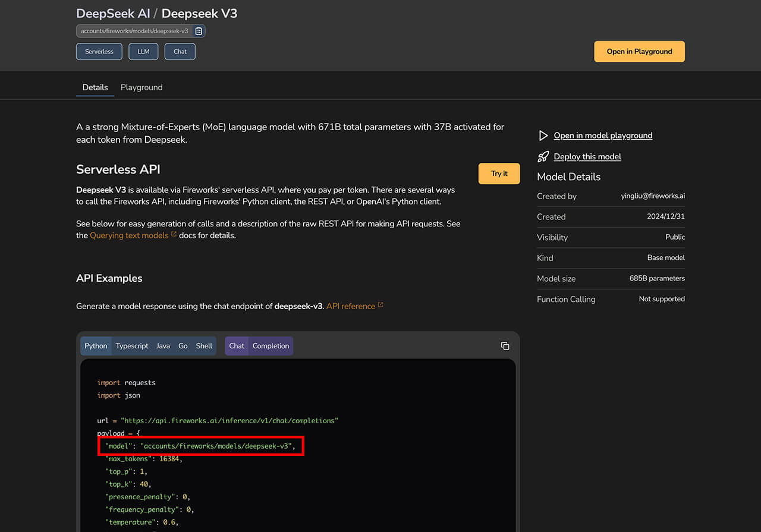Toggle code sample to Completion mode

(271, 346)
